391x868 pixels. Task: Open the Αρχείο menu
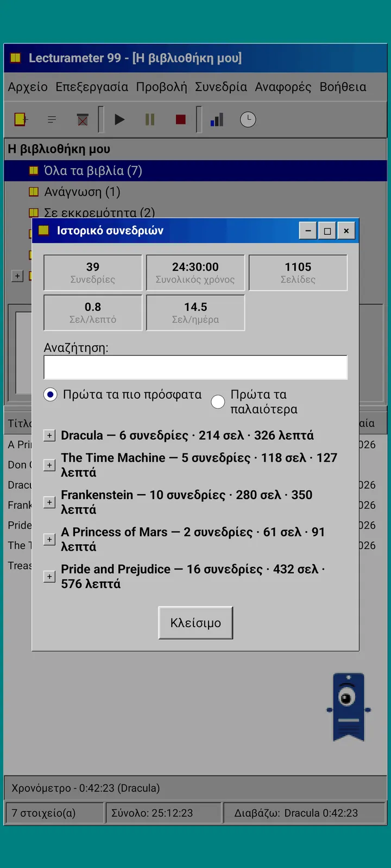click(x=28, y=87)
